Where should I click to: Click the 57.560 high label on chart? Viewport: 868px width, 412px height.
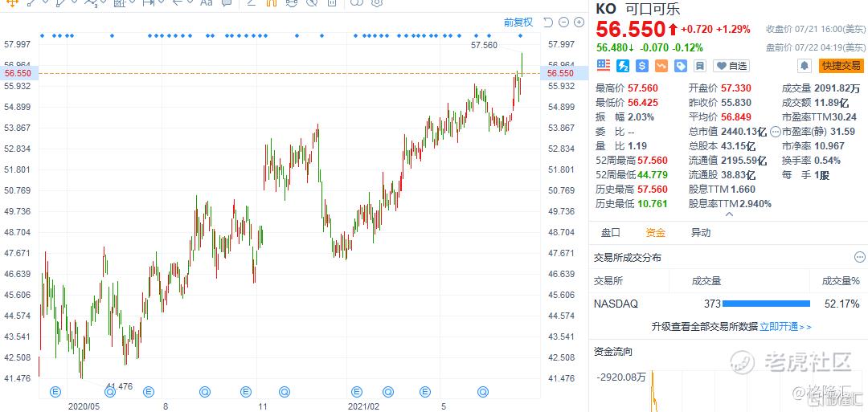pos(484,45)
